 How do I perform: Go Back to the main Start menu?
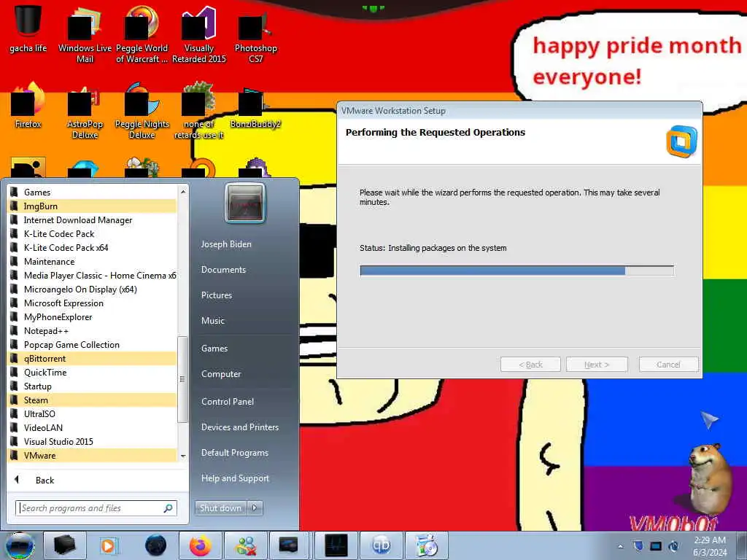pos(44,481)
